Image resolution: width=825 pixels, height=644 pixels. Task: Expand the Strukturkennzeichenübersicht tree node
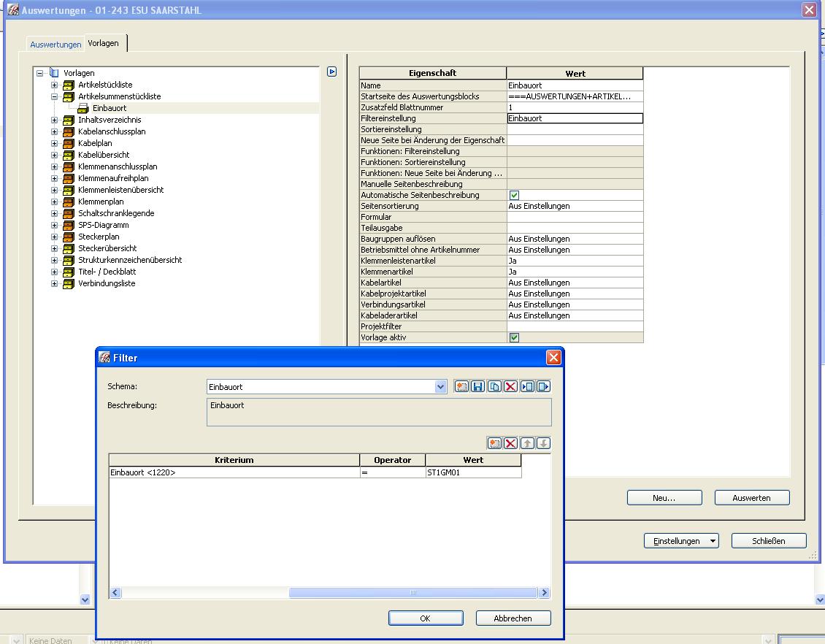(x=54, y=260)
